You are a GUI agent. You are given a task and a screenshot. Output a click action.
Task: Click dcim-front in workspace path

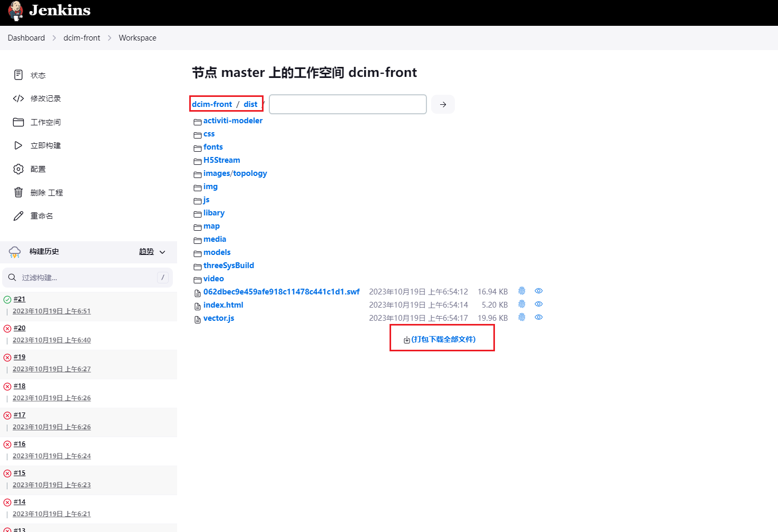point(212,104)
